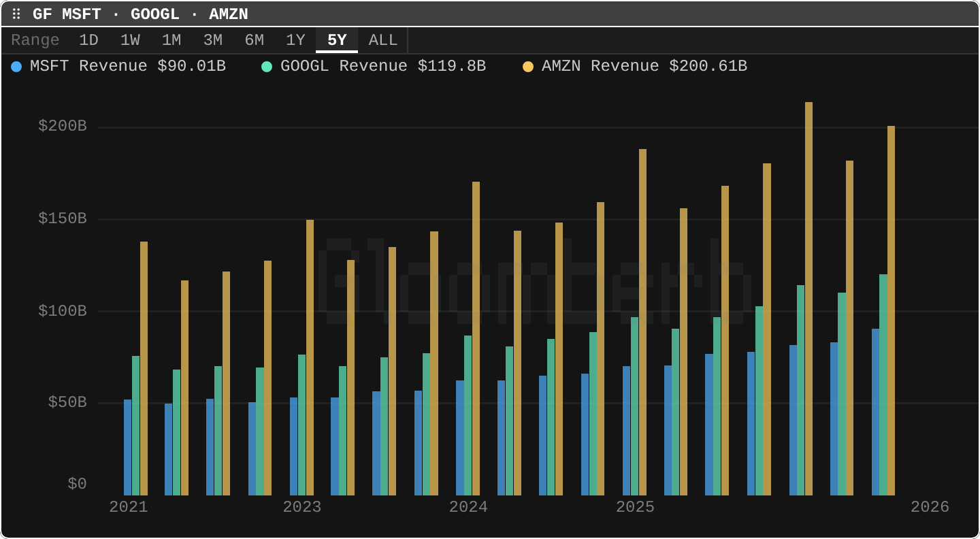
Task: Click the $50B y-axis label
Action: pos(67,402)
